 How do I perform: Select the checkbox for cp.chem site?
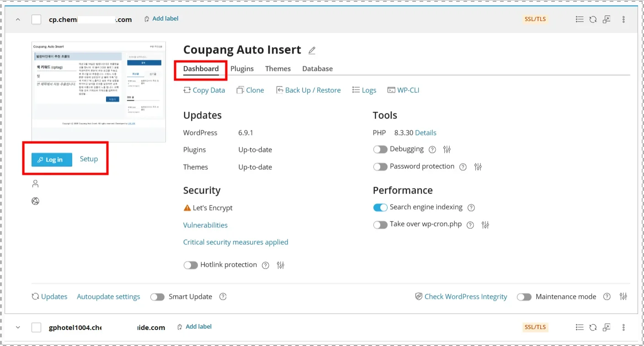[x=37, y=19]
